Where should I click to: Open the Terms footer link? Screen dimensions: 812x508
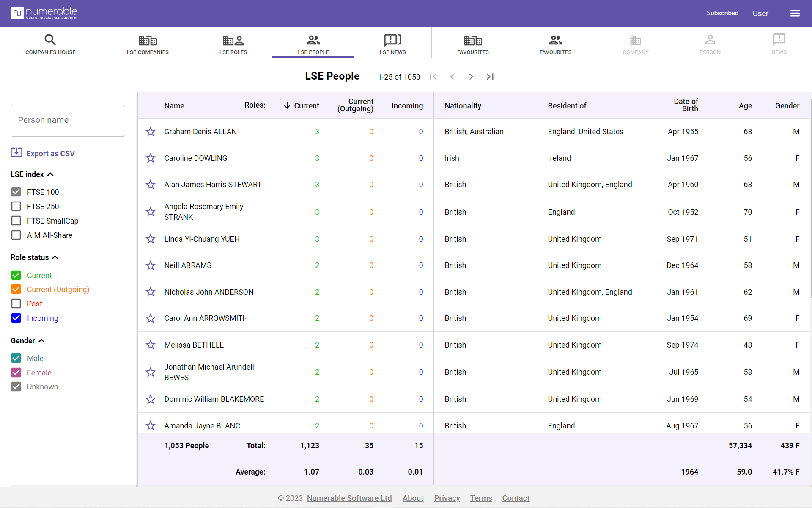point(481,498)
